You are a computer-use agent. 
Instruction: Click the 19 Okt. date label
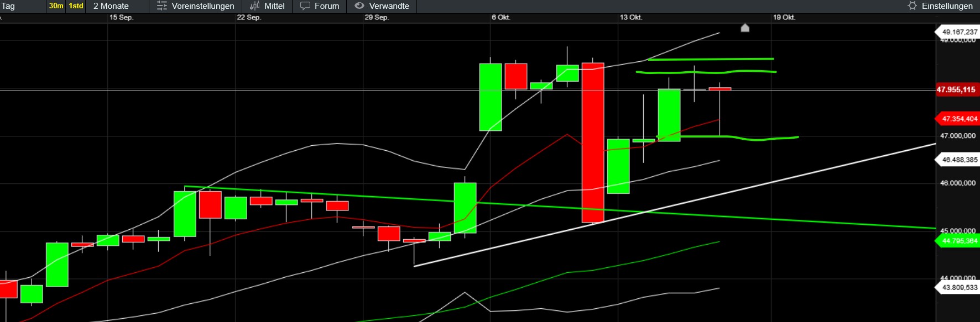pos(784,18)
